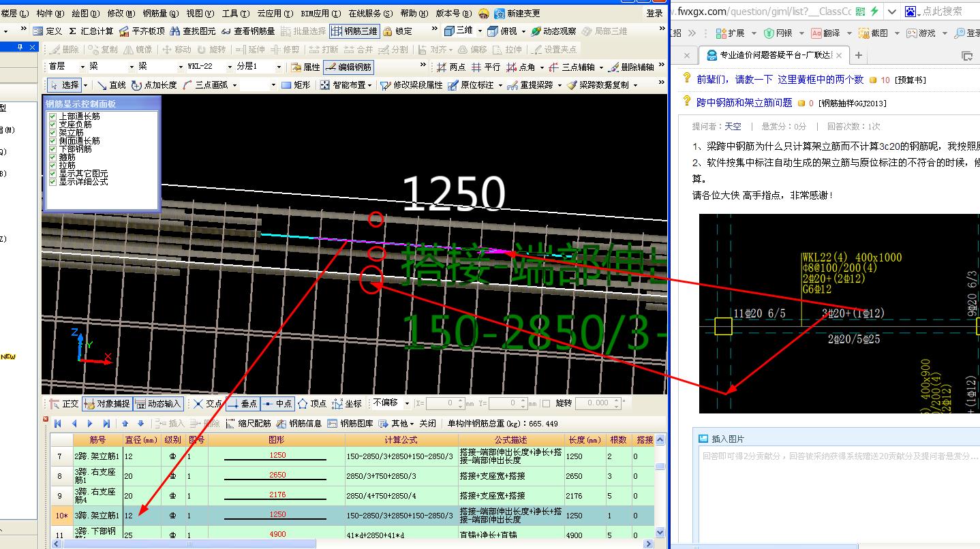The image size is (980, 549).
Task: Open the 帮助 help menu
Action: tap(413, 13)
